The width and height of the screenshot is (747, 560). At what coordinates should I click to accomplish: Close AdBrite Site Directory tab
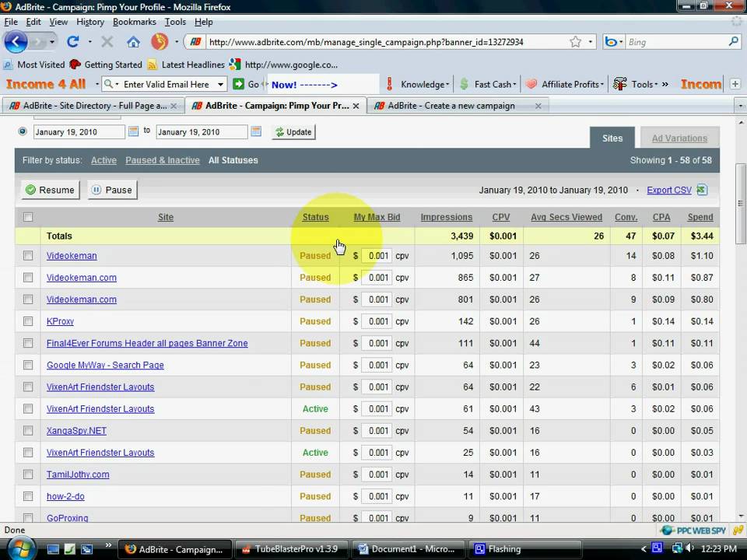pyautogui.click(x=174, y=106)
